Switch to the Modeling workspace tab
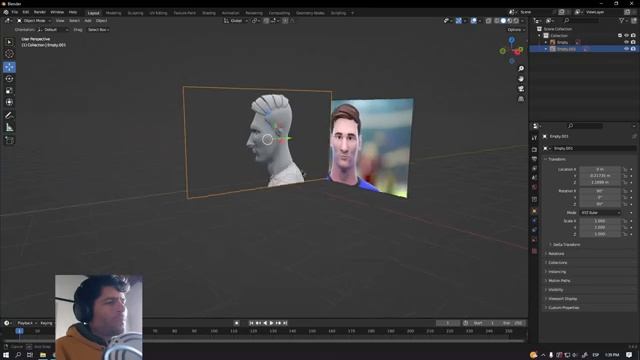640x360 pixels. 113,13
